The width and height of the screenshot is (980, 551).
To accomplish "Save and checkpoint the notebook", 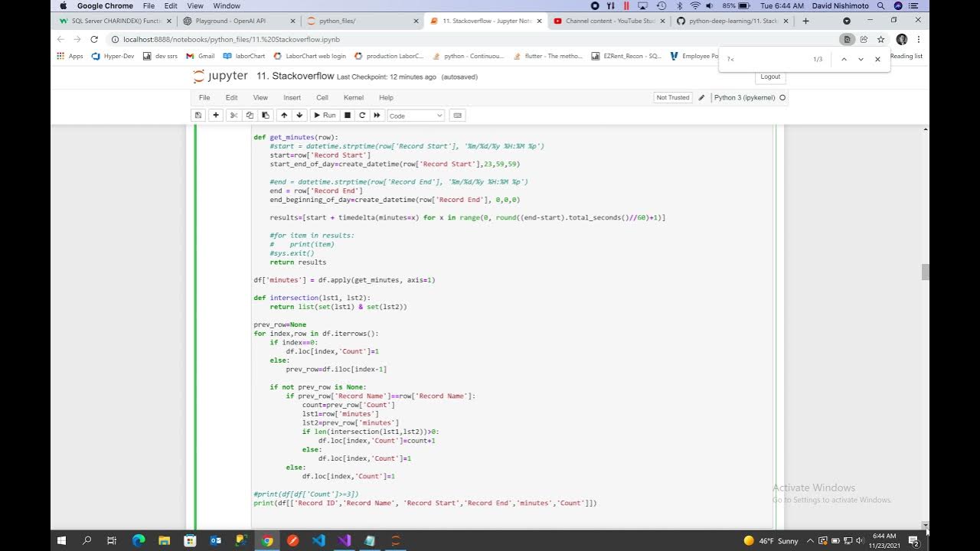I will click(198, 115).
